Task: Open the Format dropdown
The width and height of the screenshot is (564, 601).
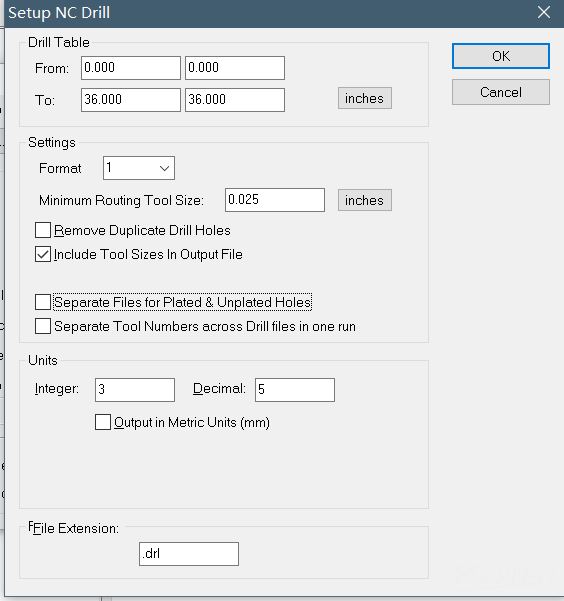Action: click(x=139, y=168)
